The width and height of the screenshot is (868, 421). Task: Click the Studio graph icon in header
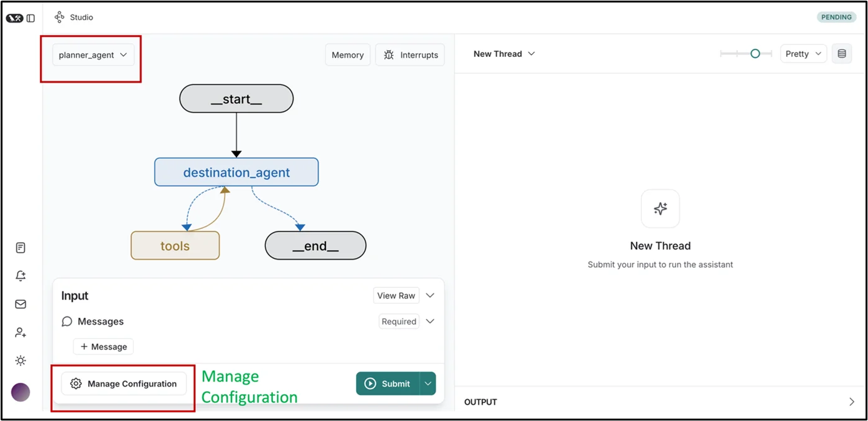pyautogui.click(x=59, y=18)
